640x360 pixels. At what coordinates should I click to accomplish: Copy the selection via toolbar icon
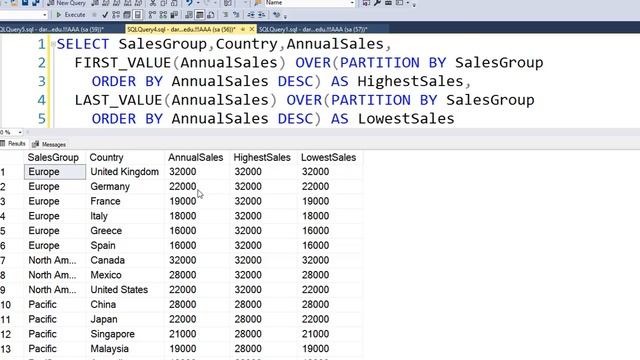(163, 3)
